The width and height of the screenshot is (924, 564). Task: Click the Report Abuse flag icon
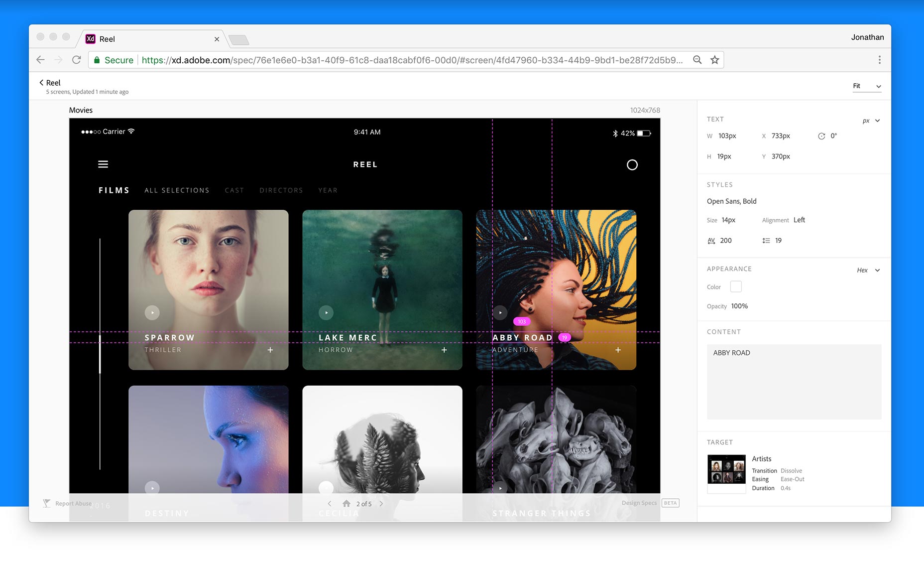click(x=47, y=503)
